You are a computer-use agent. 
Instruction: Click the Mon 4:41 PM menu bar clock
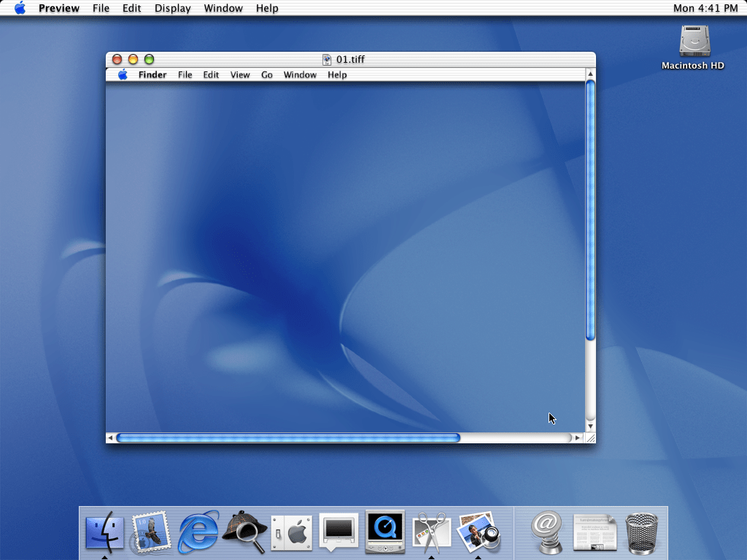705,8
